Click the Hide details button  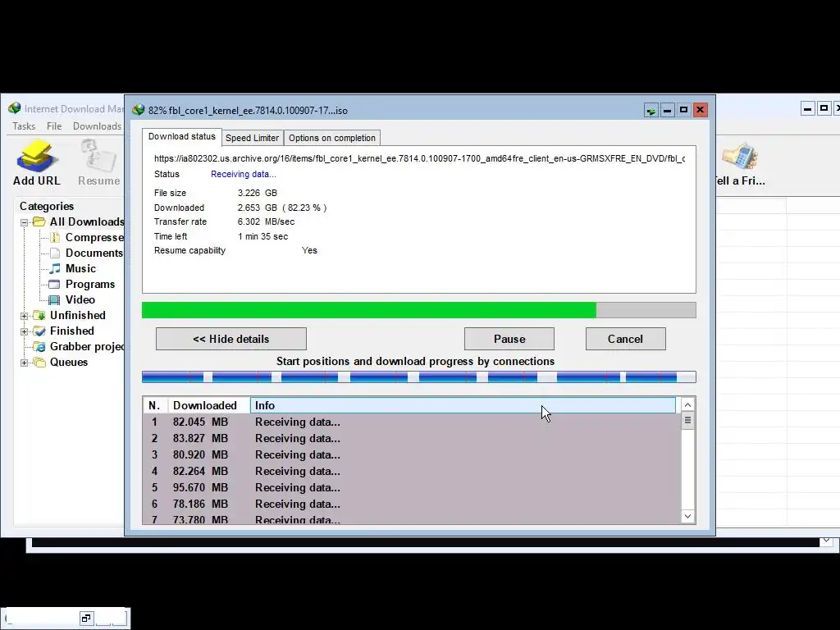[231, 339]
